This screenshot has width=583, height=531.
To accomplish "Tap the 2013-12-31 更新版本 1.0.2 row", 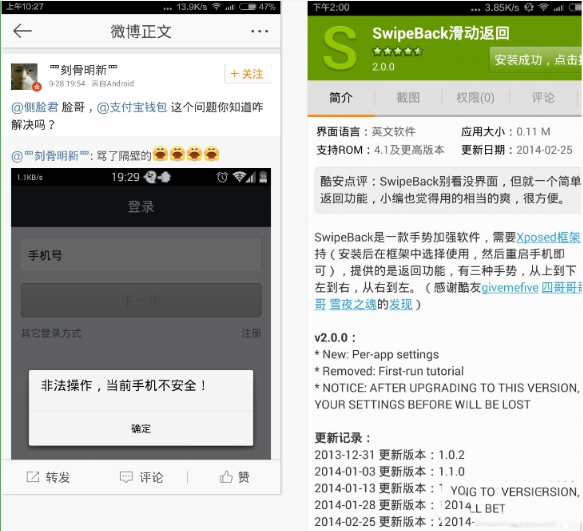I will click(389, 455).
